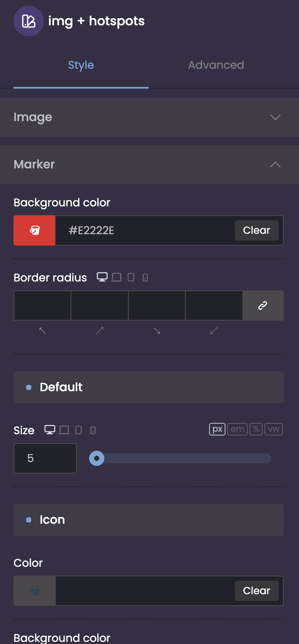The height and width of the screenshot is (644, 299).
Task: Click the img + hotspots widget icon
Action: pos(28,21)
